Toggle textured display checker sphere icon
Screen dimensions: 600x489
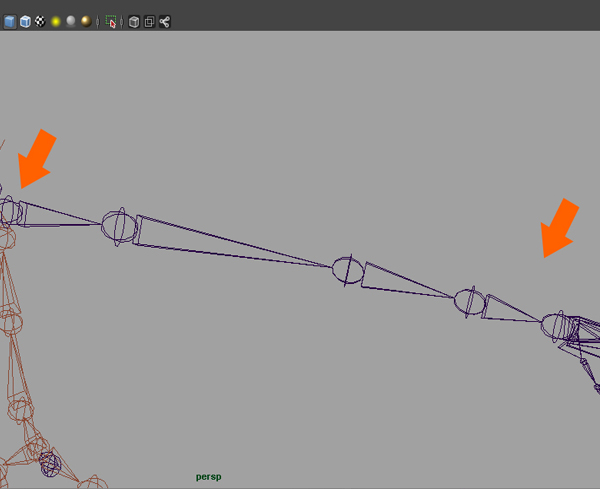[x=40, y=21]
